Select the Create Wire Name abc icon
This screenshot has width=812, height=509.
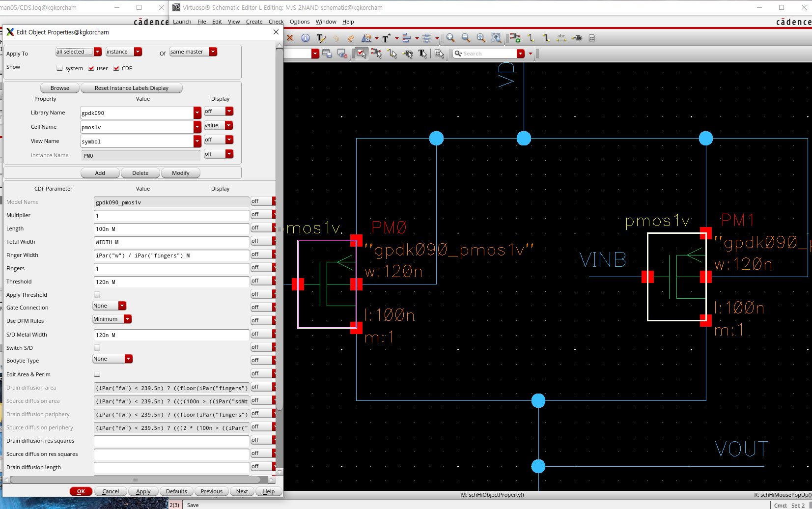[561, 38]
